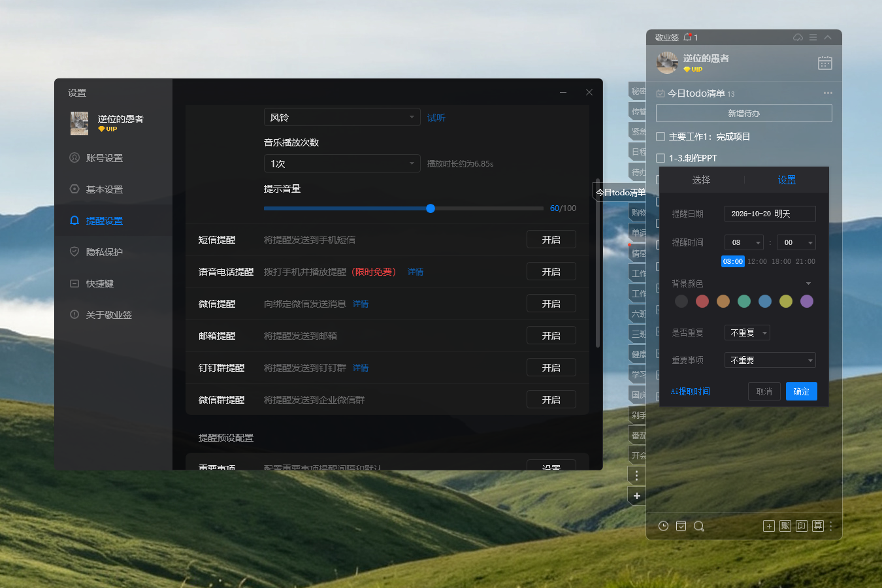Click the plus box icon in bottom toolbar

pyautogui.click(x=769, y=526)
